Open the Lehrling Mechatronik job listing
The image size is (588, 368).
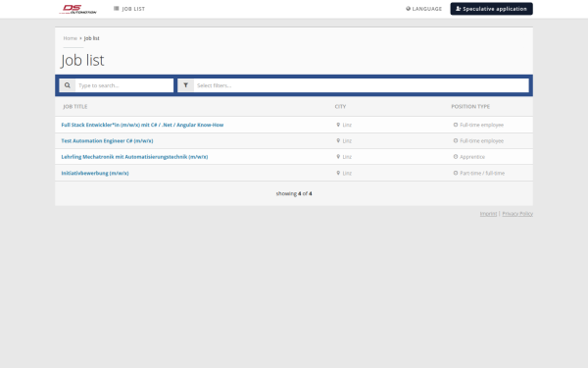pyautogui.click(x=134, y=157)
